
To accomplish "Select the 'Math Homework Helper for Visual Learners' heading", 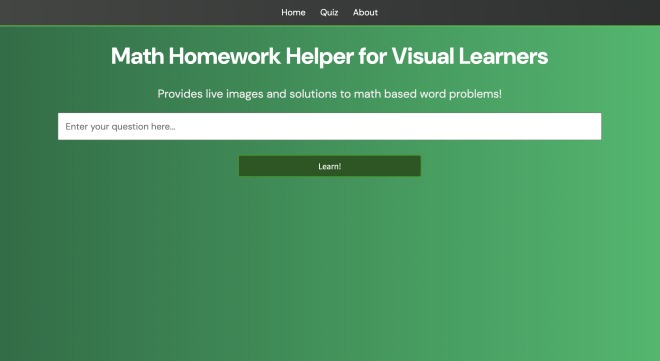I will click(330, 56).
